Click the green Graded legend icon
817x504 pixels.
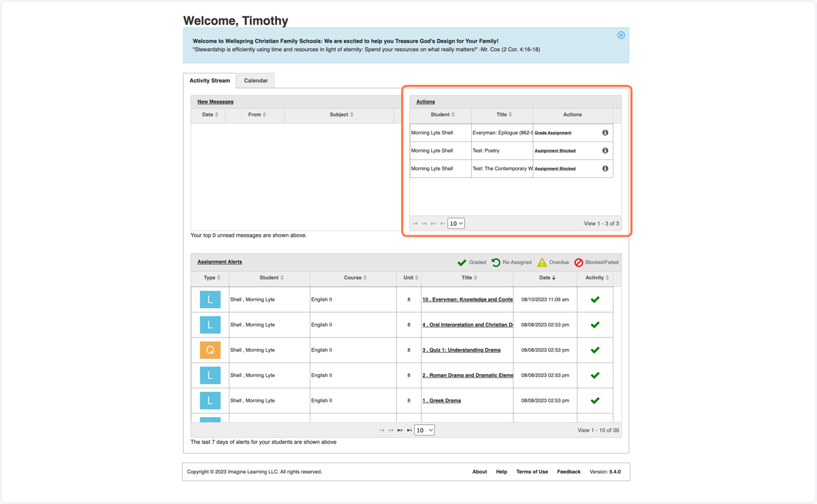pos(462,263)
